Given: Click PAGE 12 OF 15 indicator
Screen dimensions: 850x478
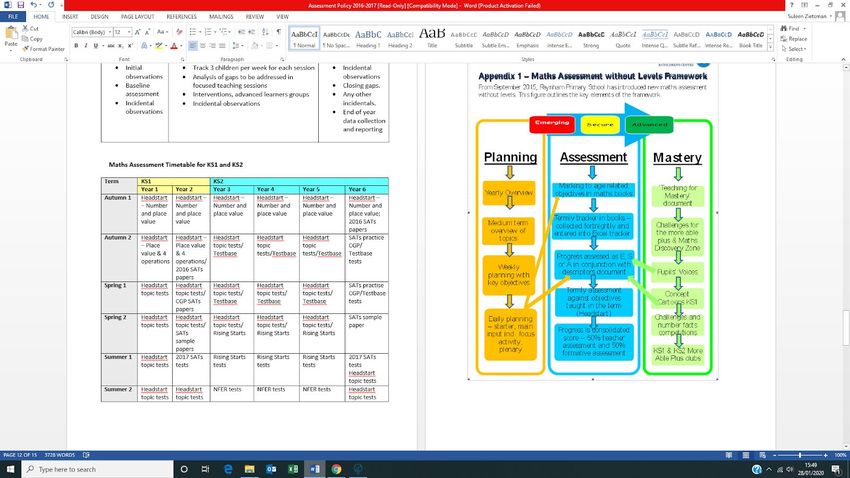Looking at the screenshot, I should (x=20, y=455).
